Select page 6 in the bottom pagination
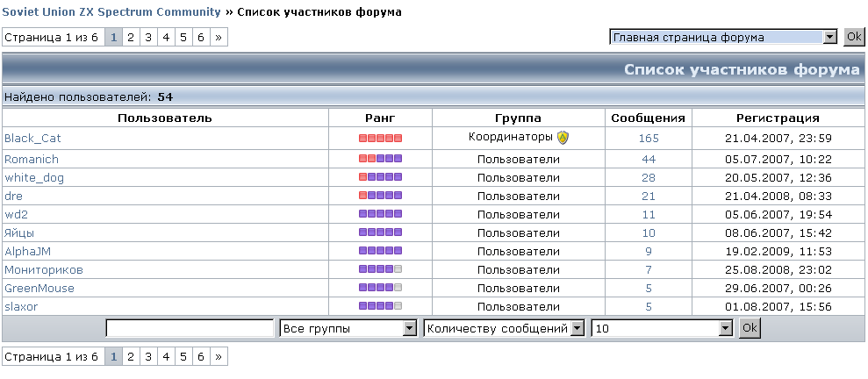Viewport: 868px width, 379px height. [201, 356]
